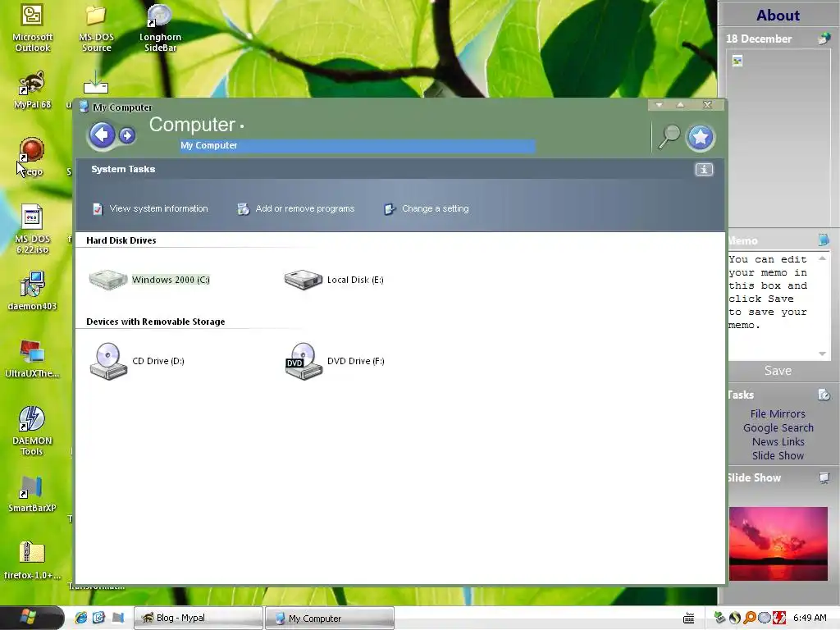Click the orange magnifier tray icon

point(750,618)
